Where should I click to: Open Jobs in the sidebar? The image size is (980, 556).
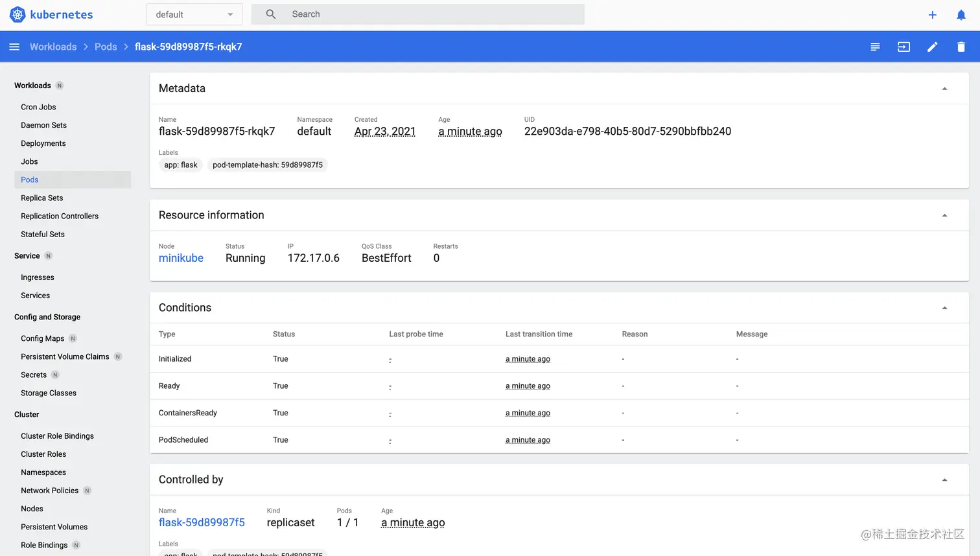tap(29, 161)
